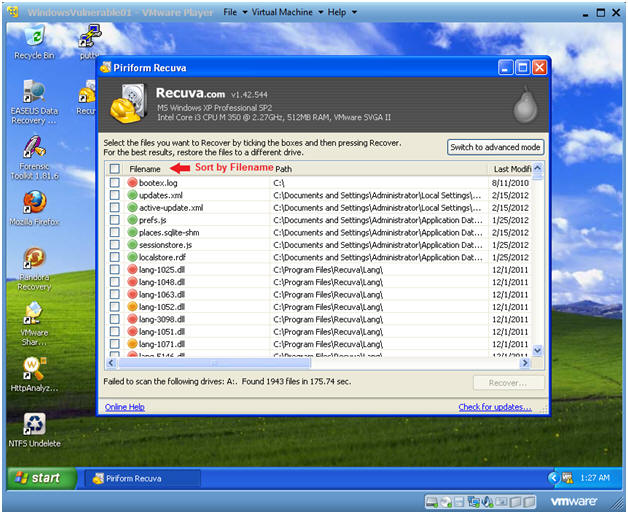Viewport: 628px width, 514px height.
Task: Click the horizontal scrollbar thumb in file list
Action: (x=214, y=363)
